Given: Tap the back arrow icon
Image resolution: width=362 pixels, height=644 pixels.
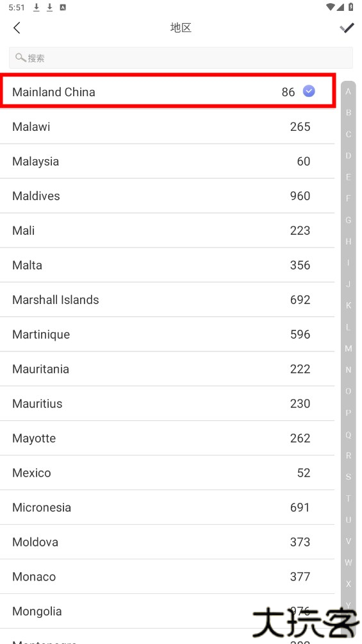Looking at the screenshot, I should coord(17,28).
